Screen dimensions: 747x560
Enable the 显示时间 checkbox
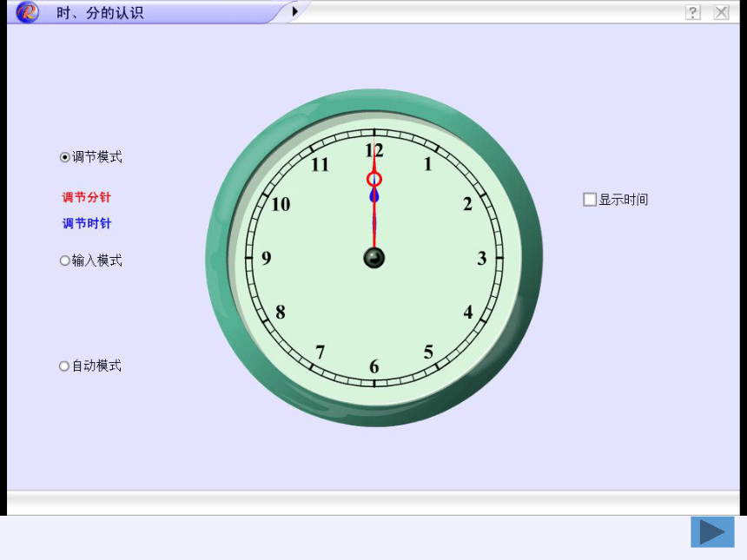(x=590, y=199)
